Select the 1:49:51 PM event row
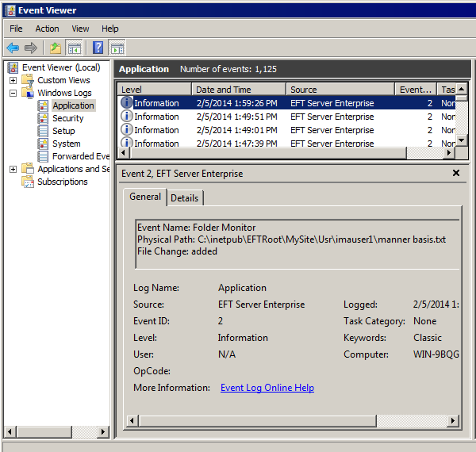The width and height of the screenshot is (476, 452). [x=238, y=117]
